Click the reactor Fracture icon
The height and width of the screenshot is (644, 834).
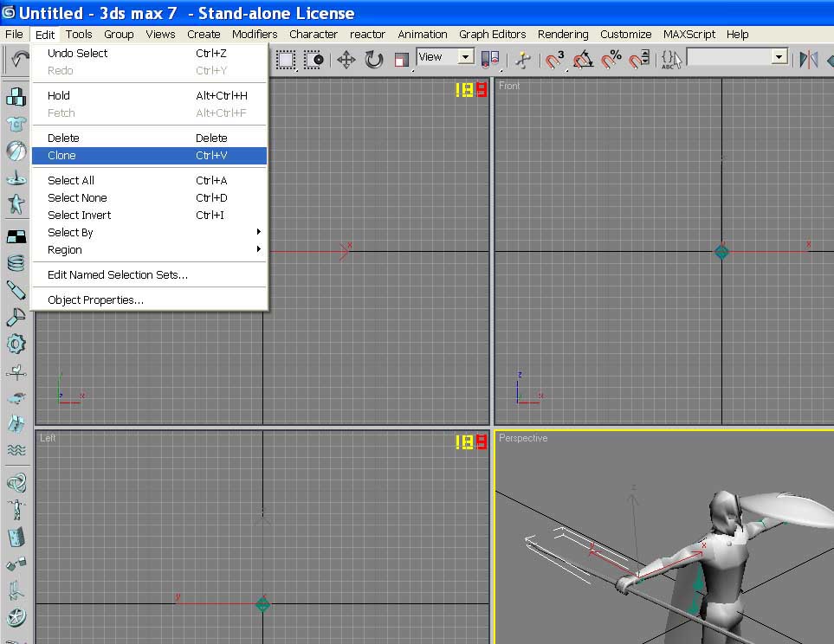[x=16, y=424]
